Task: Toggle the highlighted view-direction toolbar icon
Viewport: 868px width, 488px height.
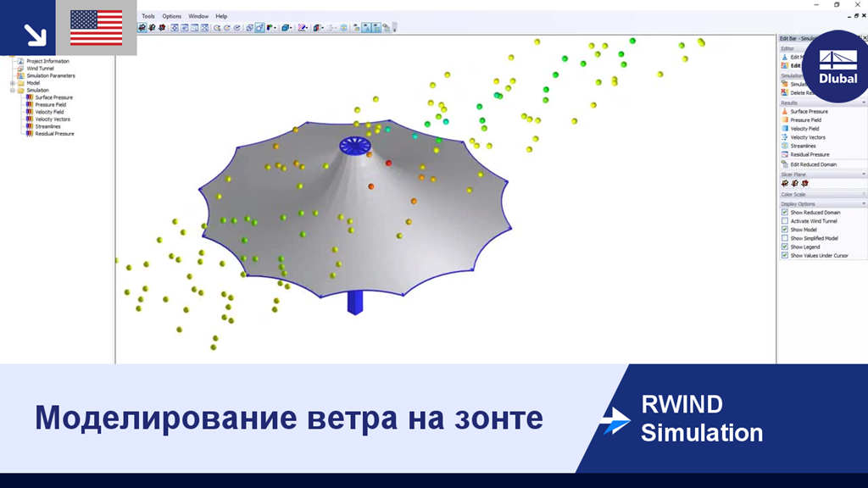Action: point(366,28)
